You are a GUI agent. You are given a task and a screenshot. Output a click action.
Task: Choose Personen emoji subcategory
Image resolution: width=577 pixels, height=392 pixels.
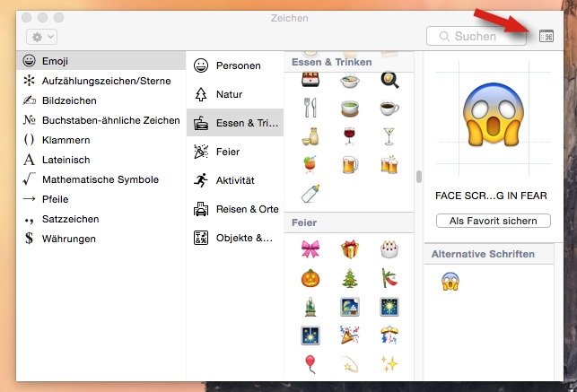(235, 65)
